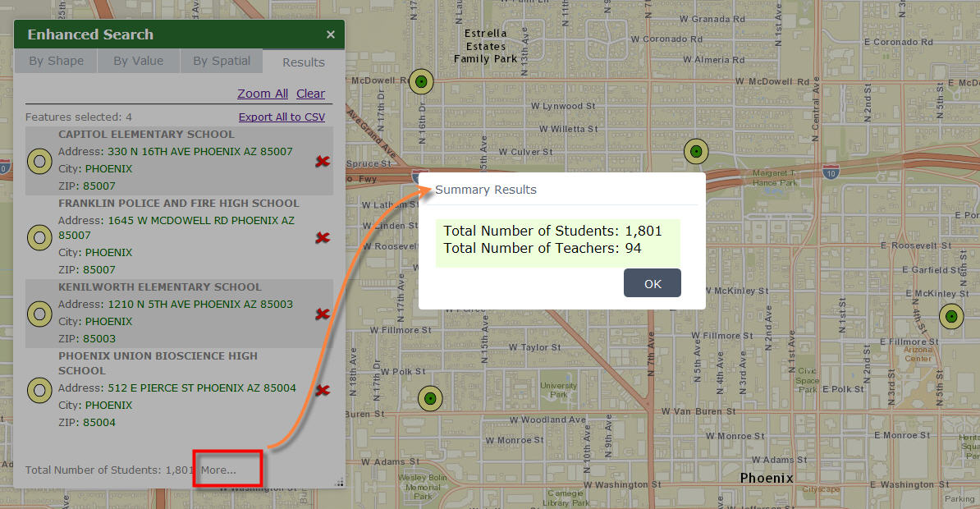Click Estrella Estates Family Park map label
The image size is (980, 509).
click(486, 46)
